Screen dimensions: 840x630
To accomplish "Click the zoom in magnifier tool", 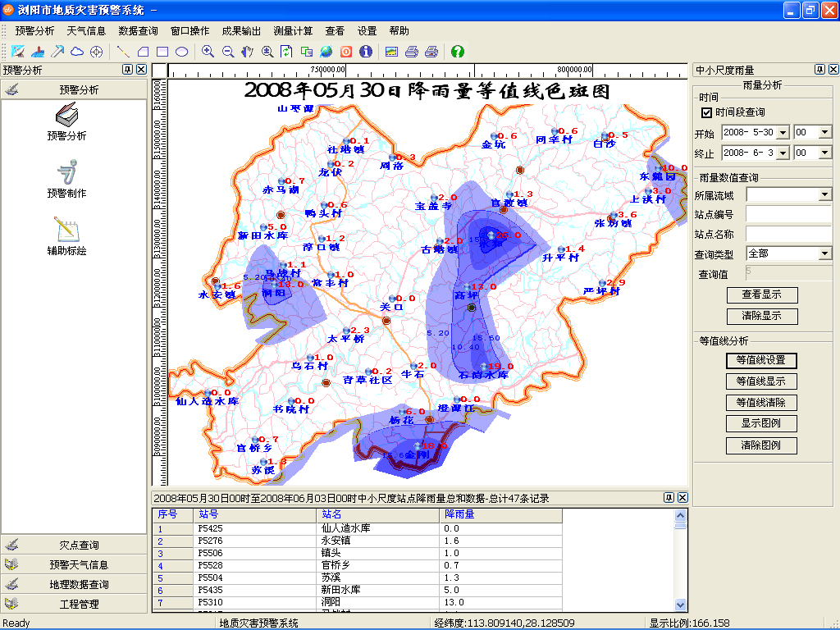I will coord(208,52).
